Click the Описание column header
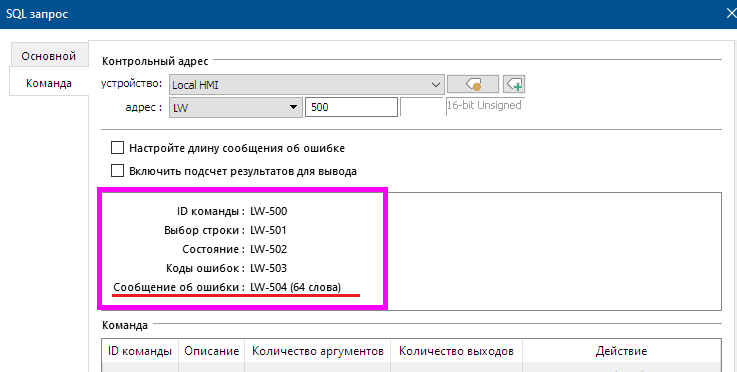The image size is (737, 372). click(212, 351)
